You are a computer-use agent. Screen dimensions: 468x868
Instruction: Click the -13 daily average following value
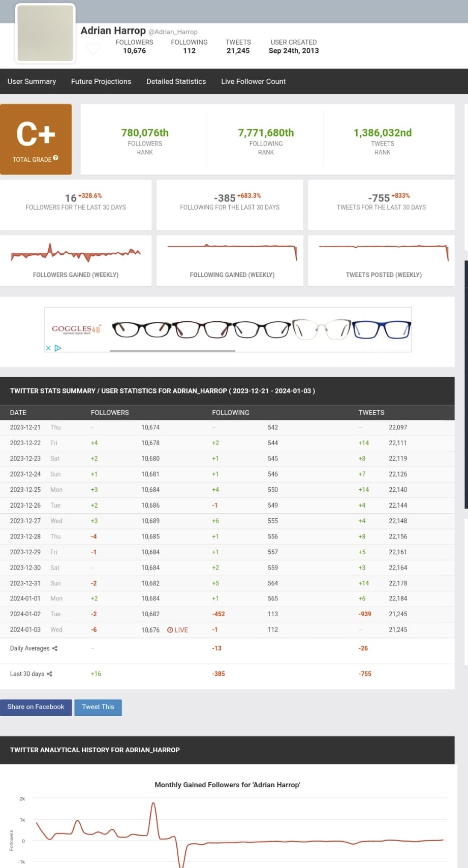(x=217, y=648)
